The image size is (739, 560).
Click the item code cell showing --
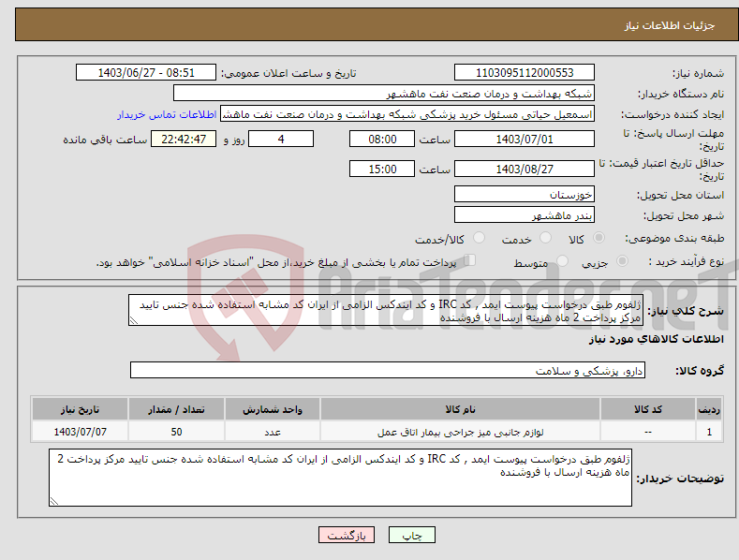point(648,432)
